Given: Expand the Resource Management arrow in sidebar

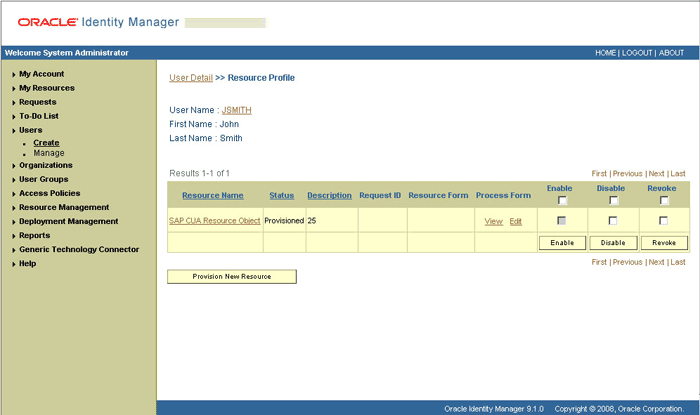Looking at the screenshot, I should coord(14,208).
